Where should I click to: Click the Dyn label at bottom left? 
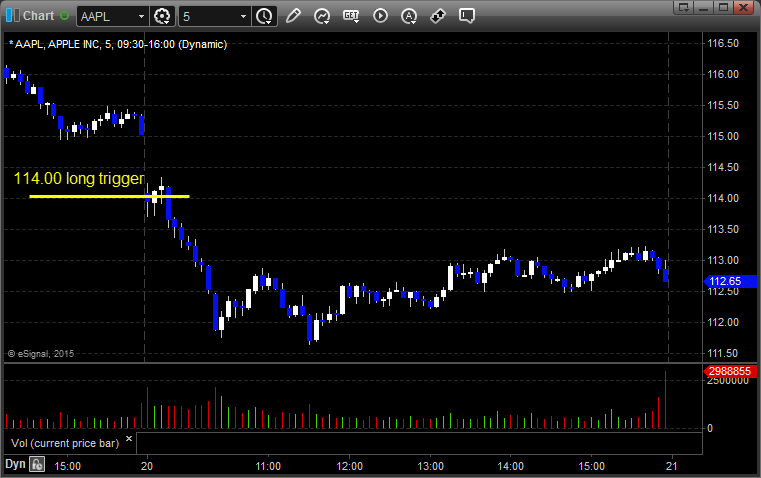(15, 464)
